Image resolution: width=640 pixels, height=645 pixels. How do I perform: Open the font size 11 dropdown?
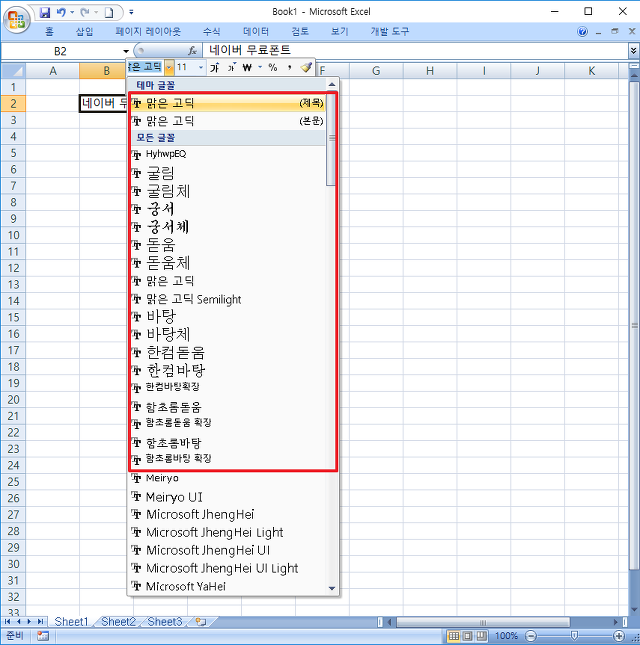click(201, 67)
